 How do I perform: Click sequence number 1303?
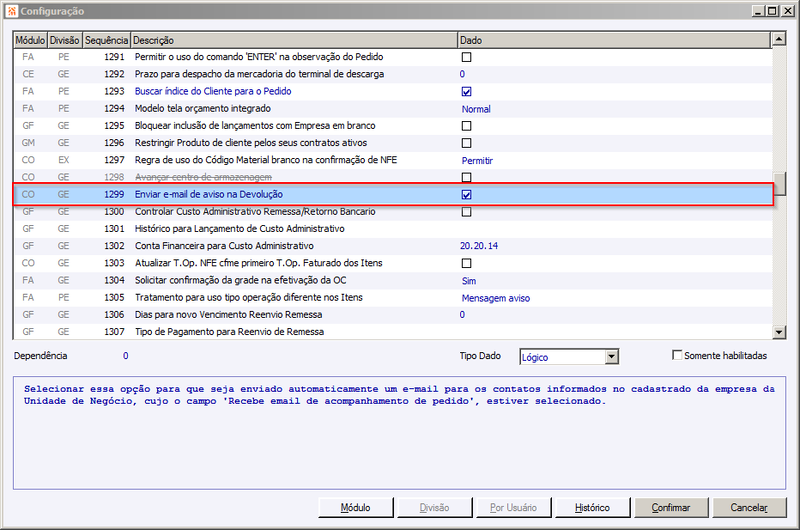[114, 263]
